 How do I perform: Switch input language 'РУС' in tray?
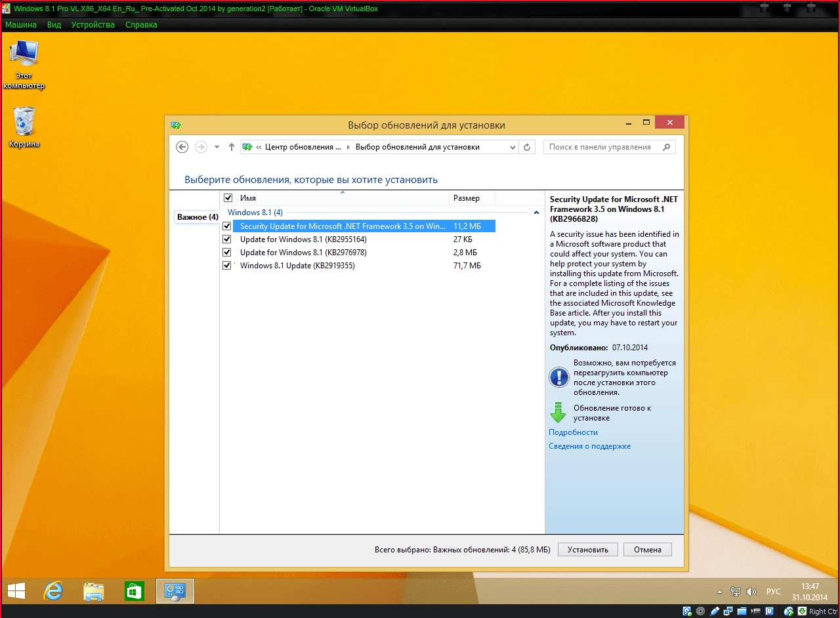point(774,591)
